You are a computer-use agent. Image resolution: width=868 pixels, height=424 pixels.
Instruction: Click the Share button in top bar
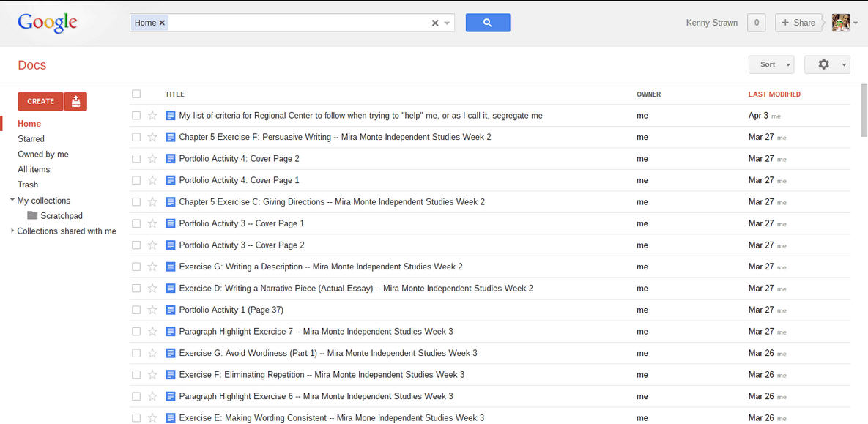tap(798, 23)
